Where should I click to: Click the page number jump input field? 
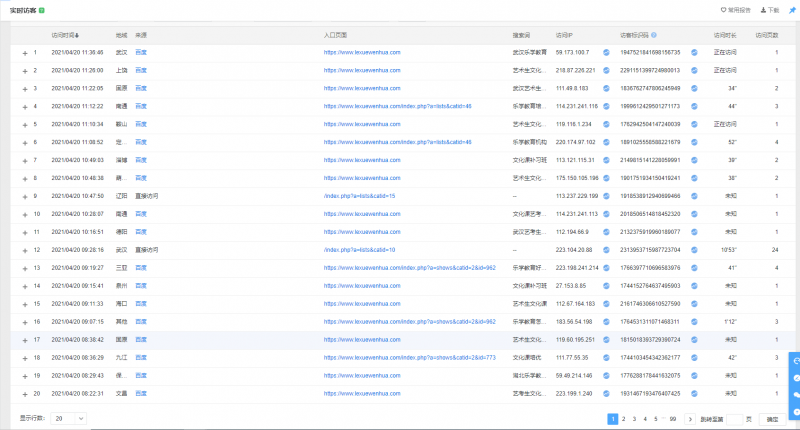(734, 418)
